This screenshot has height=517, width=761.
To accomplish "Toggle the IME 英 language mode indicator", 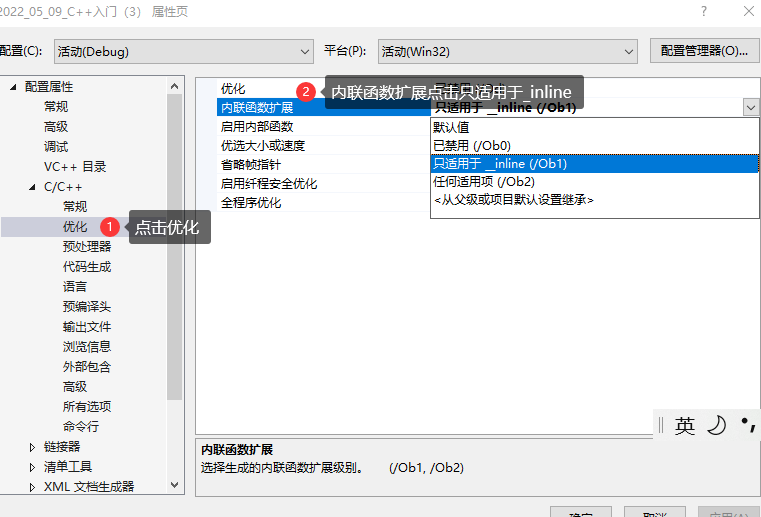I will [x=684, y=425].
